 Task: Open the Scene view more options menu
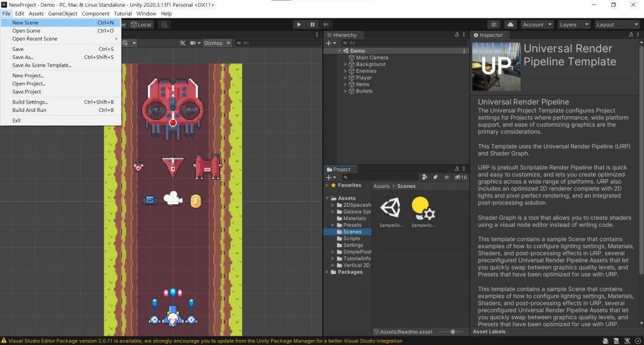[x=317, y=35]
